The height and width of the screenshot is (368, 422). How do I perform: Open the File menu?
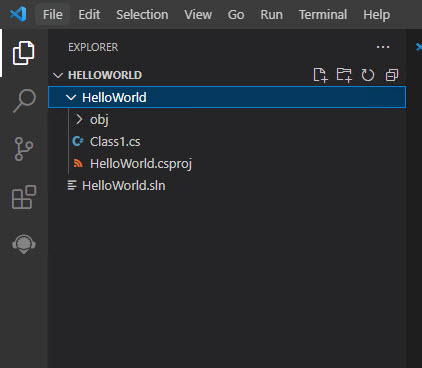coord(53,15)
